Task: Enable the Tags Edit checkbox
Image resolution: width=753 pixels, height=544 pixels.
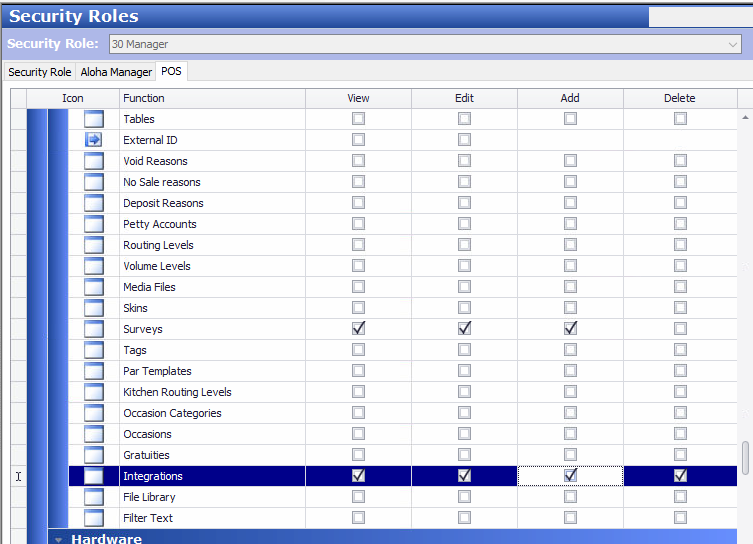Action: click(464, 350)
